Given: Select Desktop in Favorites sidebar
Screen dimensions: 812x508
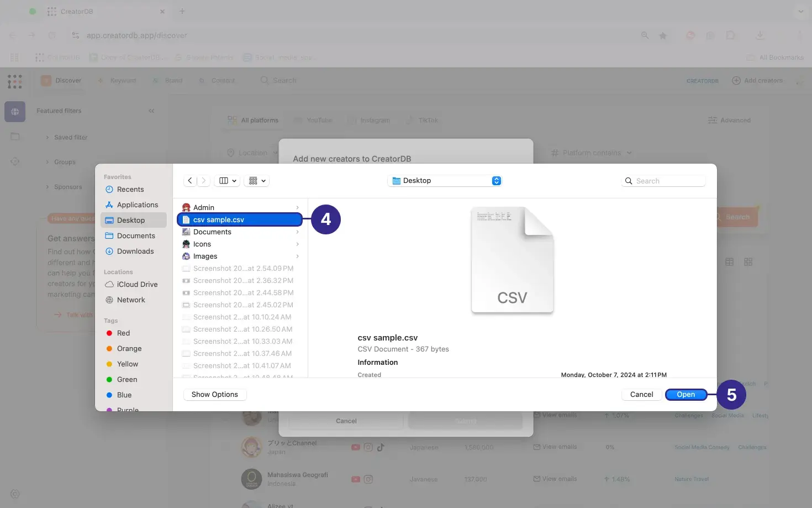Looking at the screenshot, I should point(134,220).
